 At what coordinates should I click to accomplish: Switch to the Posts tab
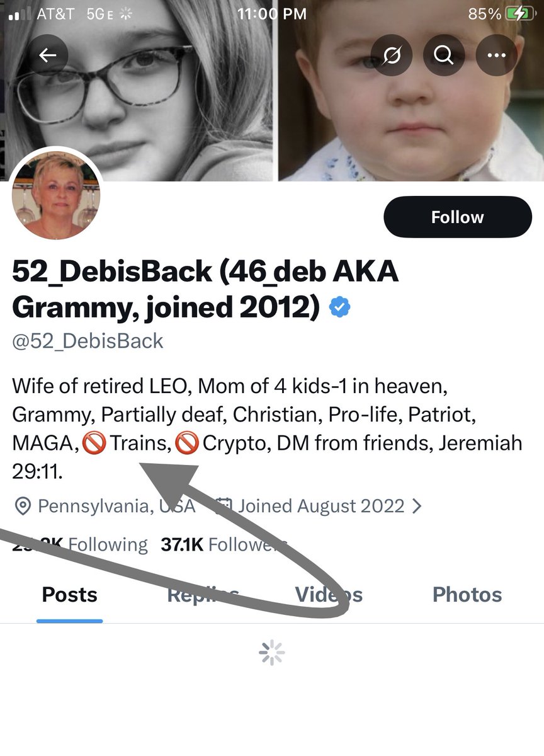pyautogui.click(x=70, y=595)
